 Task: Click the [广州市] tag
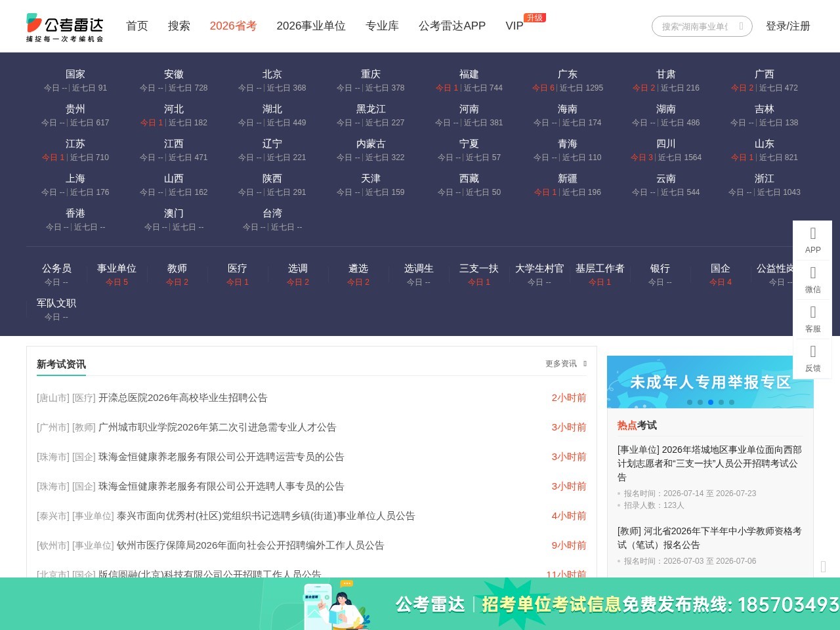(53, 427)
